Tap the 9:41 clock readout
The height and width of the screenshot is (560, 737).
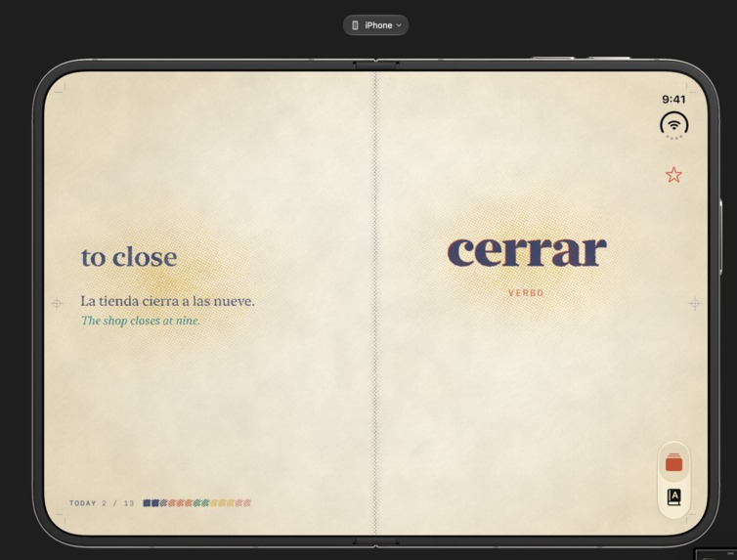click(x=673, y=99)
